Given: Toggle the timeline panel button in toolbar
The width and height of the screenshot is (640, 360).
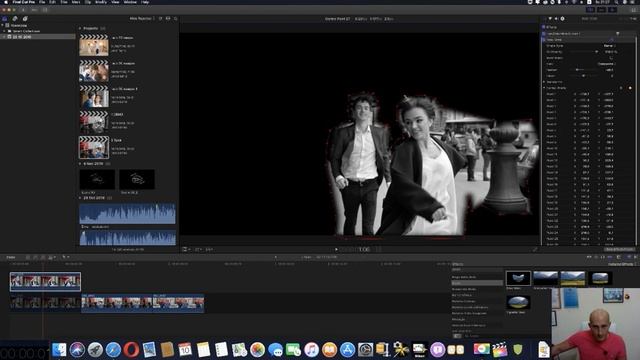Looking at the screenshot, I should click(x=601, y=9).
